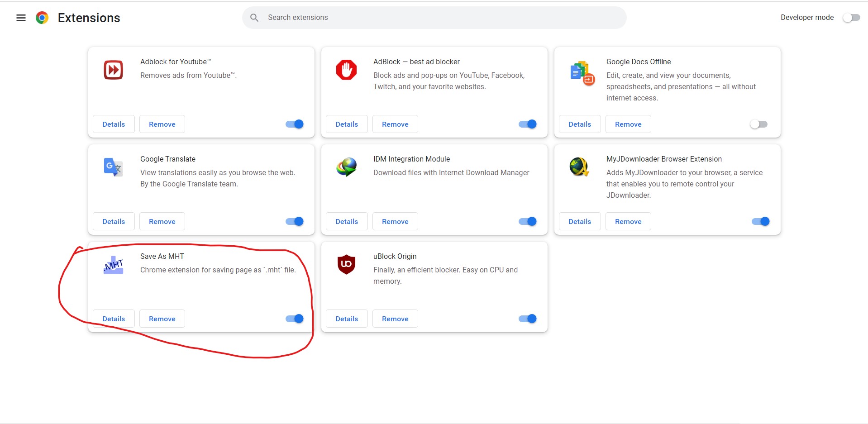Click the Extensions page title
Image resolution: width=868 pixels, height=424 pixels.
pyautogui.click(x=89, y=18)
